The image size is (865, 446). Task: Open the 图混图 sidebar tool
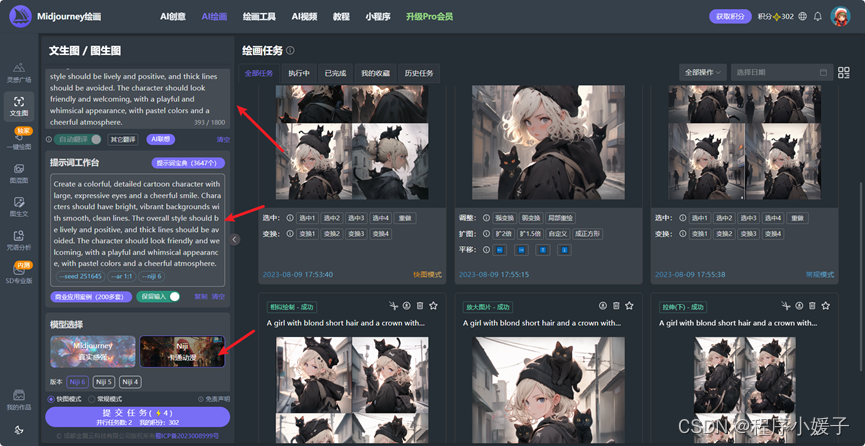click(19, 173)
